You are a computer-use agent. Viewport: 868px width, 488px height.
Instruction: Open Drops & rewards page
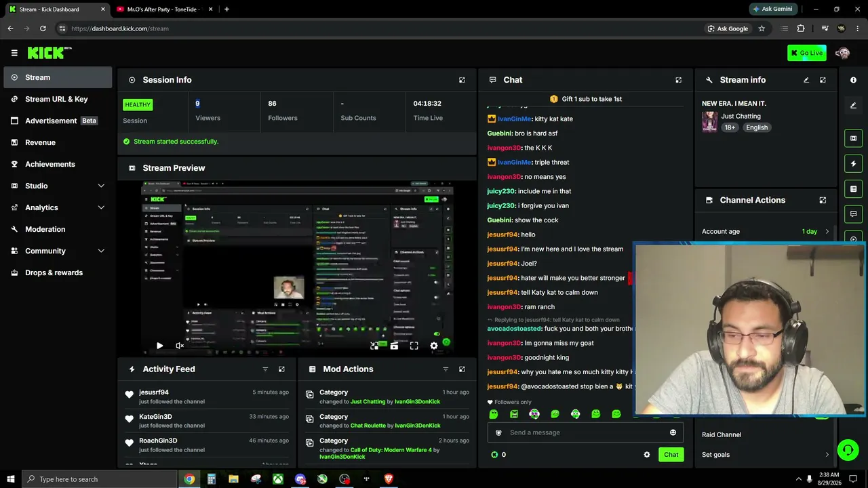58,272
